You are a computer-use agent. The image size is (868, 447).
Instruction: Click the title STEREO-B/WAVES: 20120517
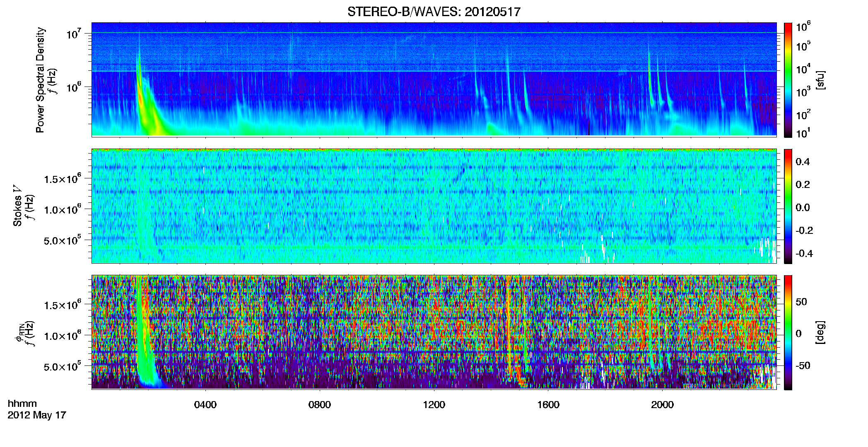pos(434,12)
